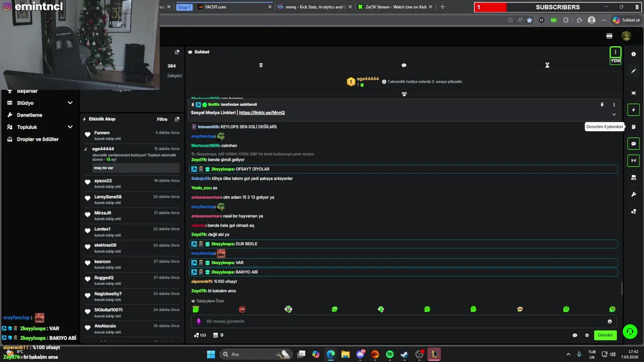Click the speech bubble icon in chat toolbar
Screen dimensions: 644x362
click(404, 65)
